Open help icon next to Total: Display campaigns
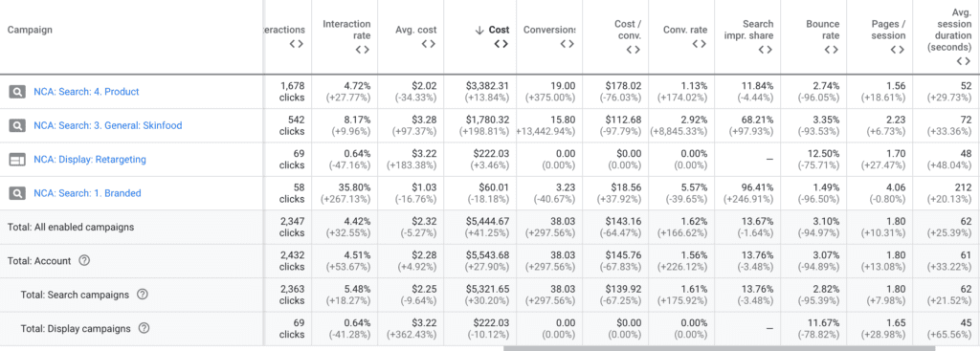The image size is (980, 351). (144, 328)
